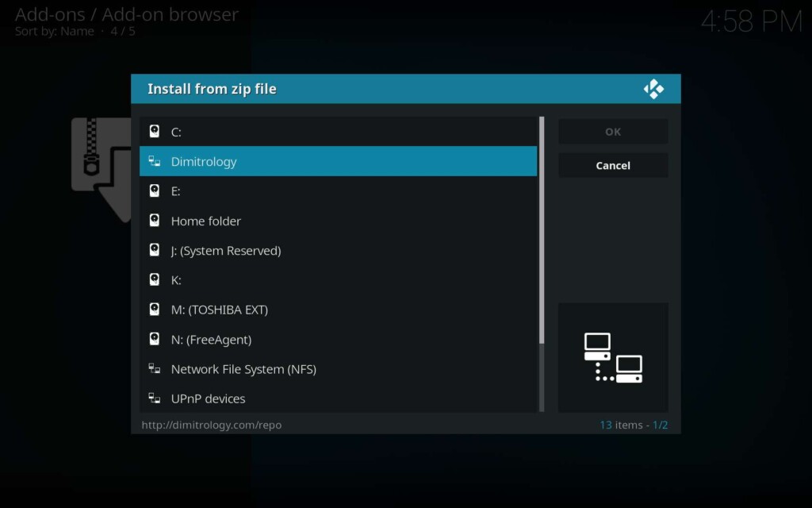This screenshot has width=812, height=508.
Task: Click the drive icon for N: (FreeAgent)
Action: (155, 339)
